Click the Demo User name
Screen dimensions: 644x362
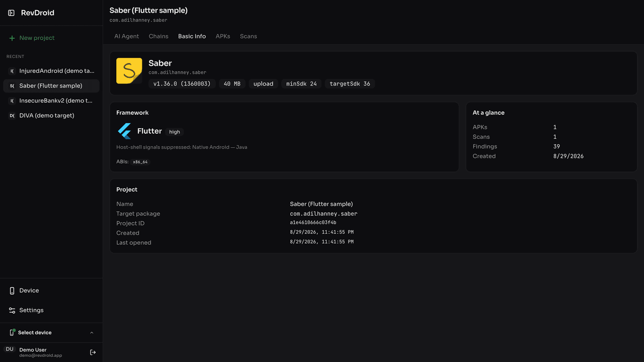(33, 349)
